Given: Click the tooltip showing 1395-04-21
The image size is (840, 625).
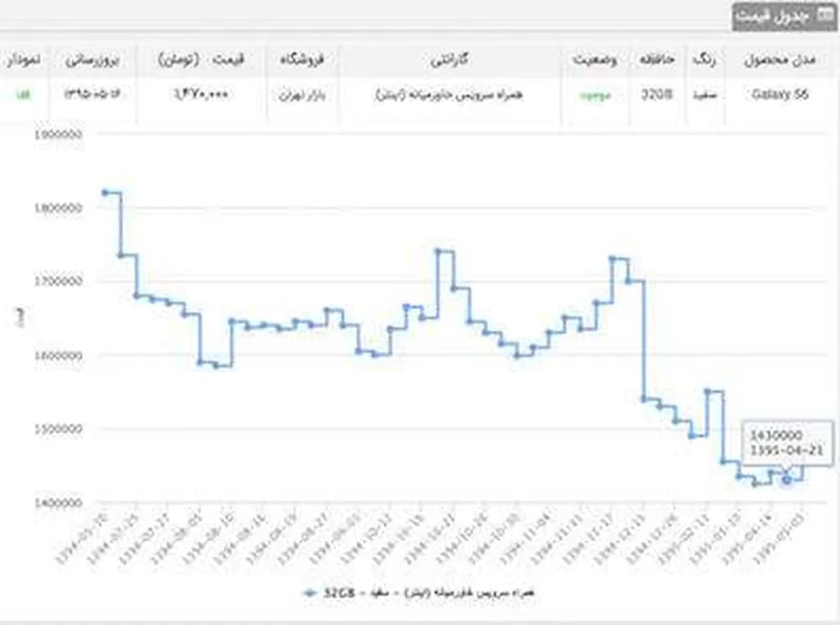Looking at the screenshot, I should tap(787, 443).
